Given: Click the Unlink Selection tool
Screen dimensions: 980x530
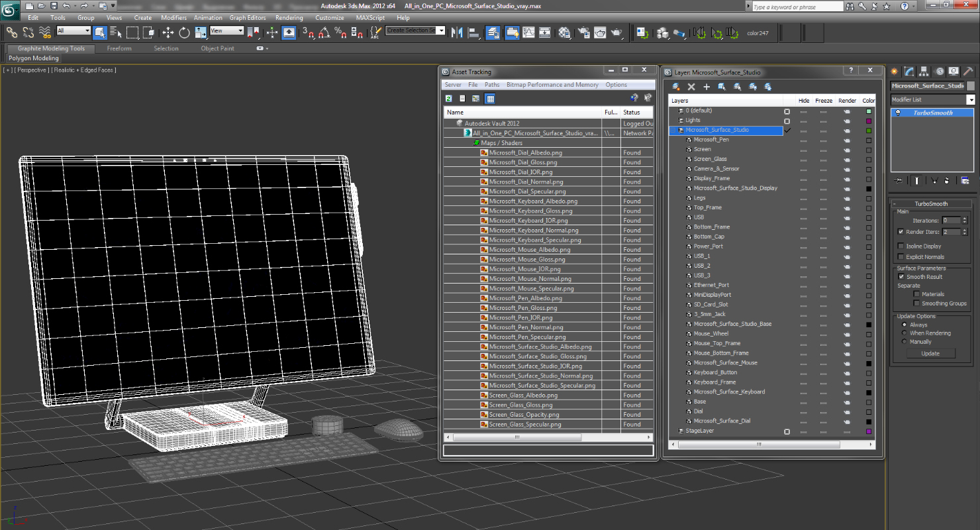Looking at the screenshot, I should point(28,32).
